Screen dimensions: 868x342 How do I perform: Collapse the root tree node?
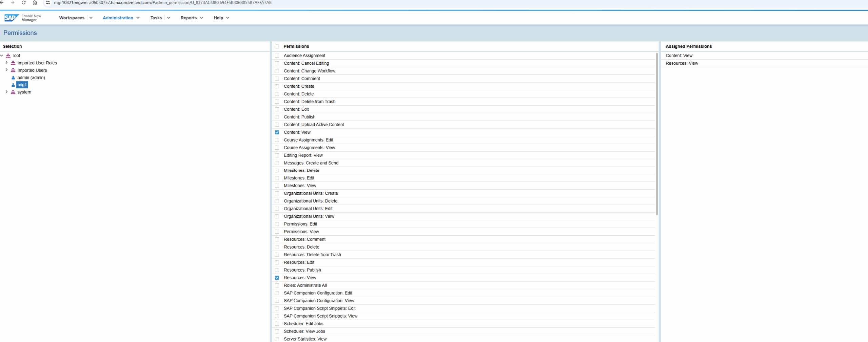click(x=2, y=56)
